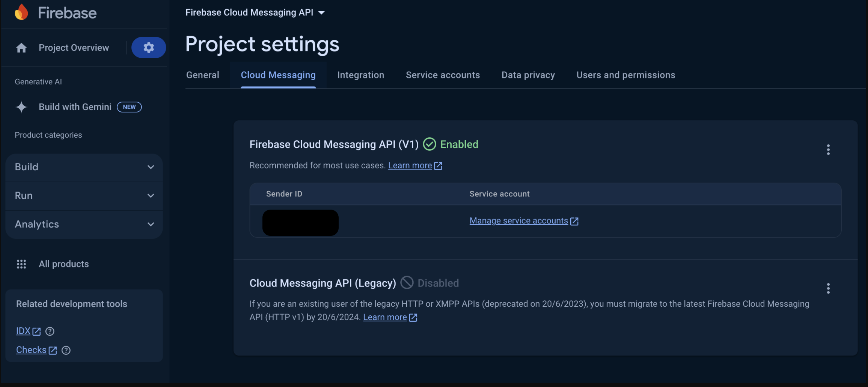Open project settings gear icon
This screenshot has width=868, height=387.
[149, 48]
